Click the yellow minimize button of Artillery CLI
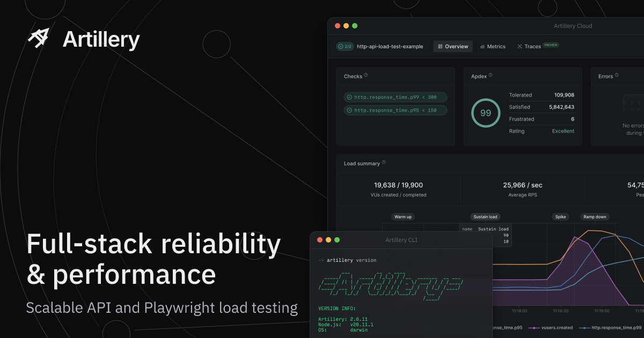Image resolution: width=644 pixels, height=338 pixels. (328, 240)
